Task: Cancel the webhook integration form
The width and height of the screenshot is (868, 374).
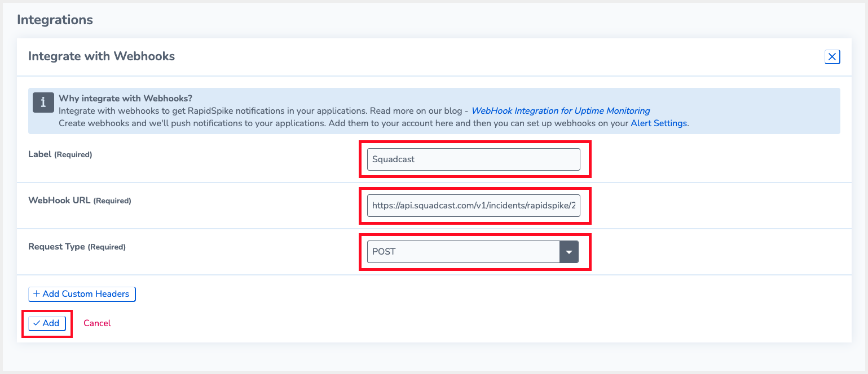Action: [x=97, y=323]
